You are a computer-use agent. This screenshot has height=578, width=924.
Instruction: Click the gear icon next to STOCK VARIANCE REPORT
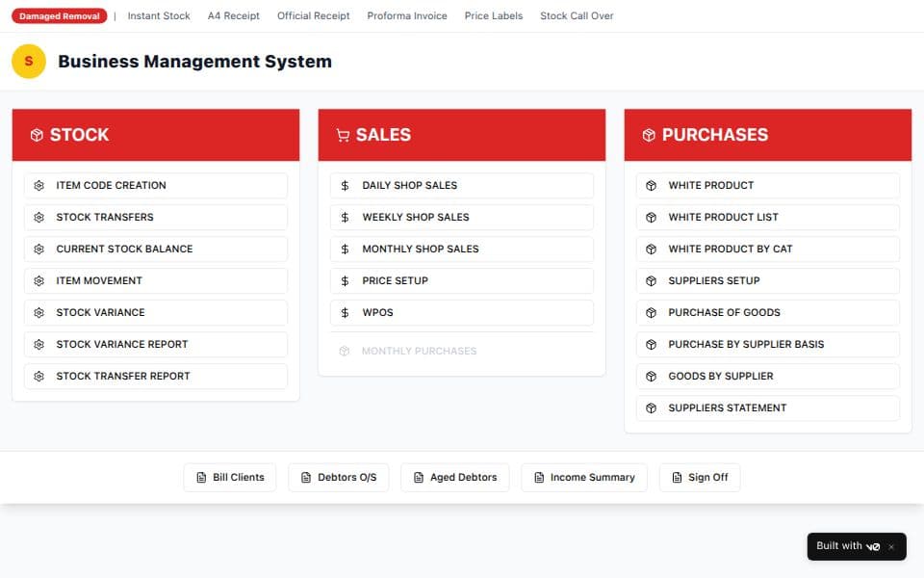coord(38,344)
